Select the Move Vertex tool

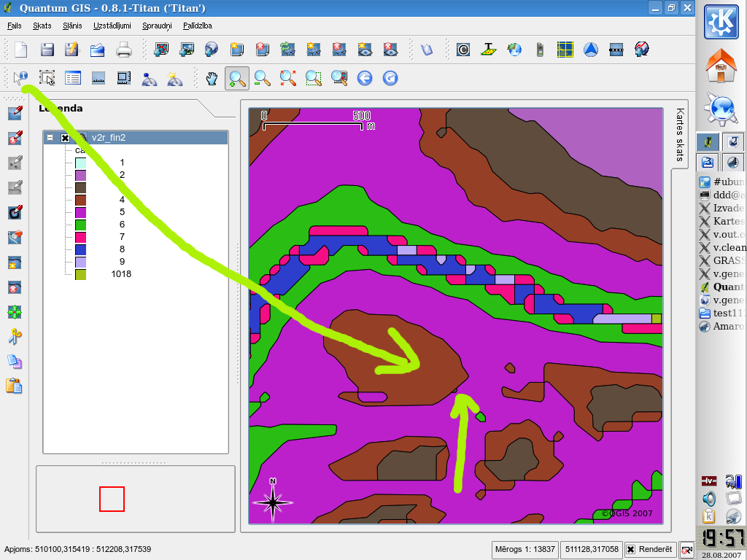(15, 312)
